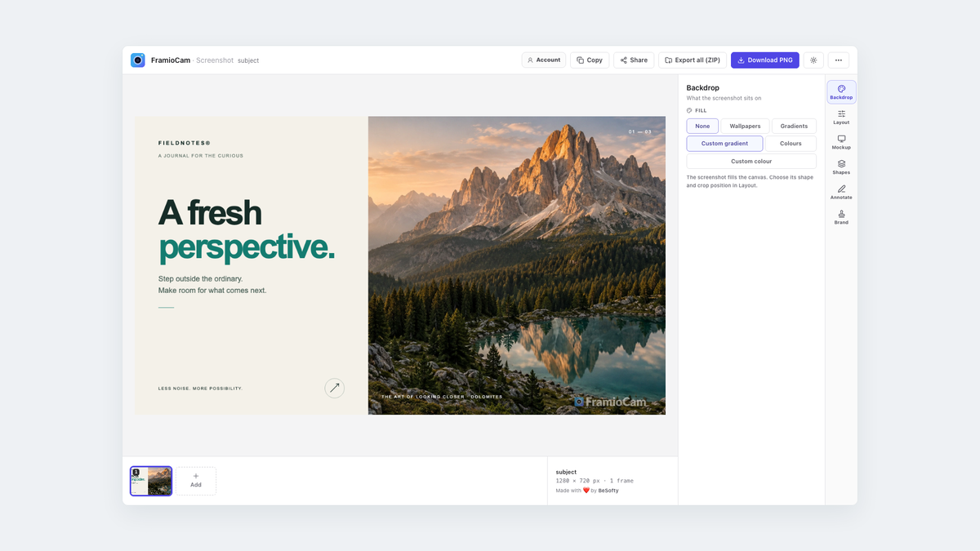Open the Mockup panel
The width and height of the screenshot is (980, 551).
click(x=841, y=142)
